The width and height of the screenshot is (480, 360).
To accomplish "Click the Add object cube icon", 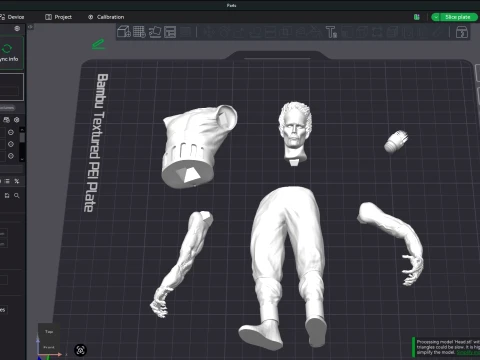I will click(x=124, y=32).
